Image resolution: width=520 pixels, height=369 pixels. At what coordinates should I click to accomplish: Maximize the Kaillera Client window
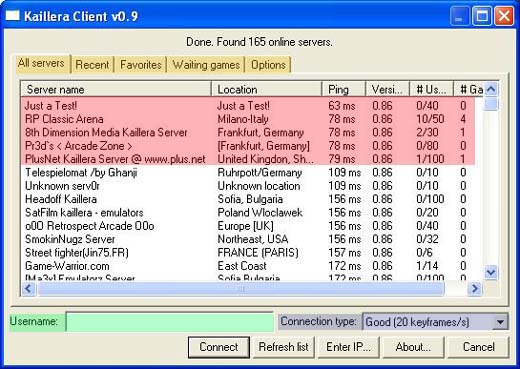point(482,16)
